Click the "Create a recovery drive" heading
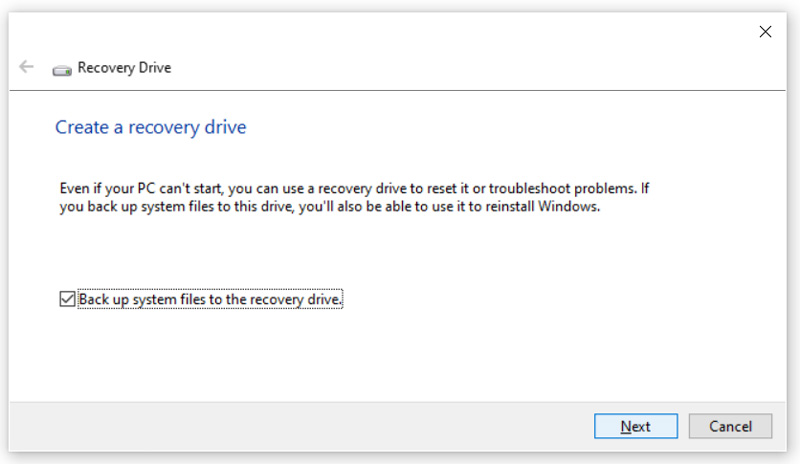 (150, 128)
